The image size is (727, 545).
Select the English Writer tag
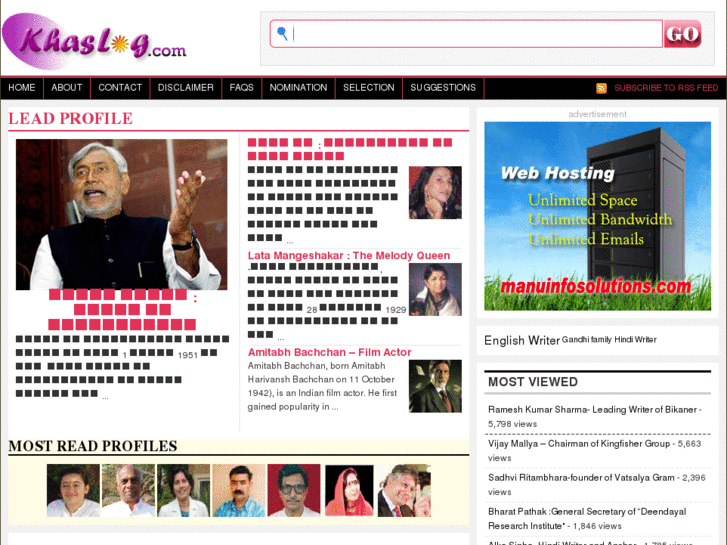pyautogui.click(x=522, y=340)
